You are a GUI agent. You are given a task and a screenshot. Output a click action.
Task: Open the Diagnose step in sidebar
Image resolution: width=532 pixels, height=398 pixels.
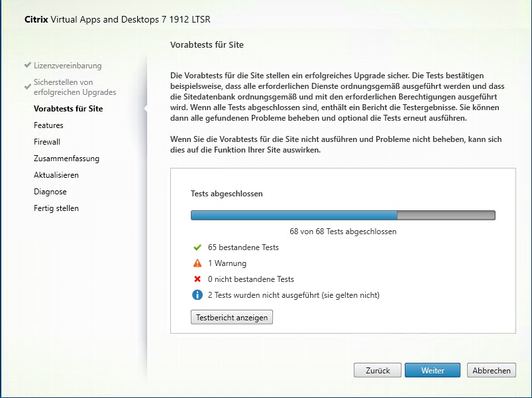pos(50,192)
